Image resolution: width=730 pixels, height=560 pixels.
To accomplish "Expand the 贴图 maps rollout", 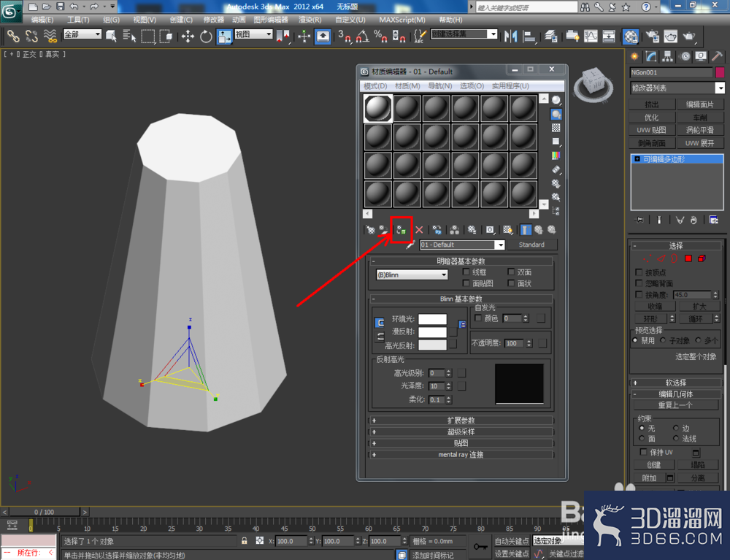I will (x=461, y=443).
